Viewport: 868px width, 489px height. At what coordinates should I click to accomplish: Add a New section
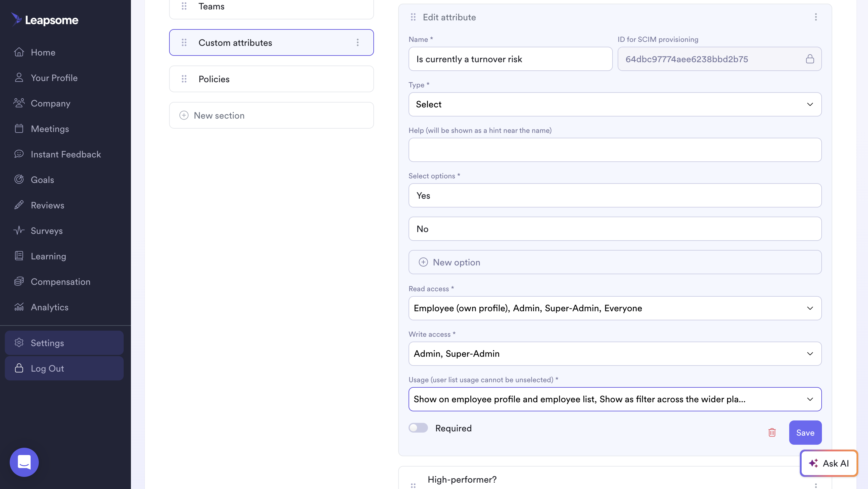point(271,115)
